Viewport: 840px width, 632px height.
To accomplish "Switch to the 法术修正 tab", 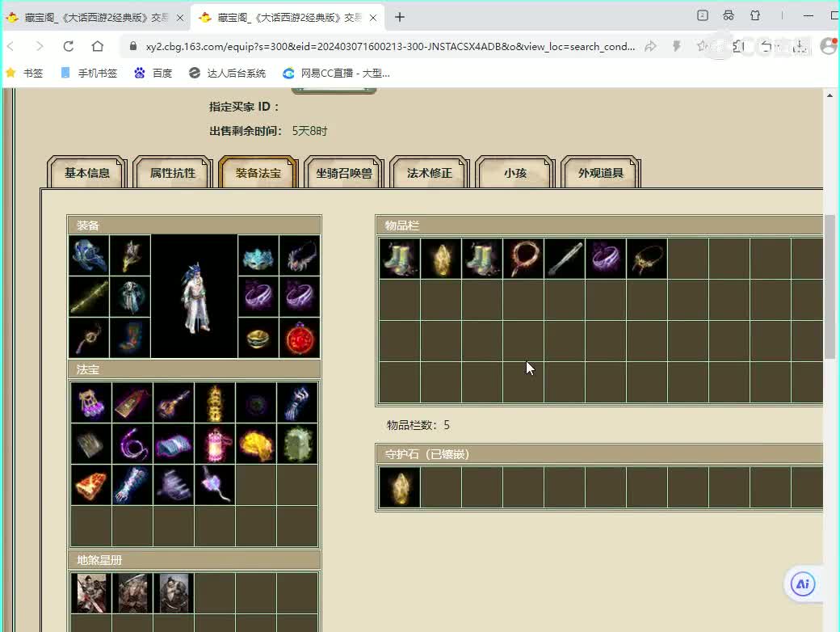I will click(x=430, y=173).
